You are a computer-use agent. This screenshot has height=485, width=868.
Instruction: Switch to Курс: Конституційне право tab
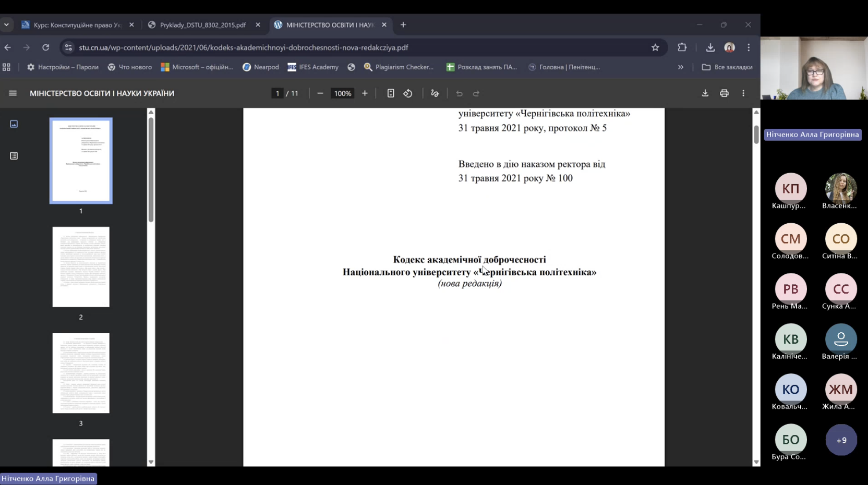pyautogui.click(x=77, y=25)
